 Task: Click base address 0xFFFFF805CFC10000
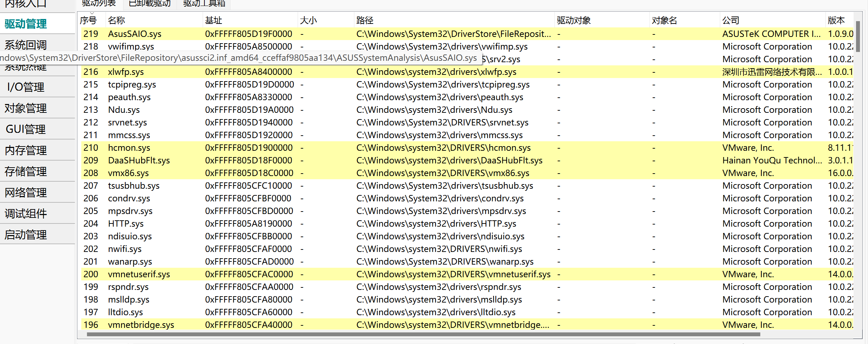click(x=249, y=186)
